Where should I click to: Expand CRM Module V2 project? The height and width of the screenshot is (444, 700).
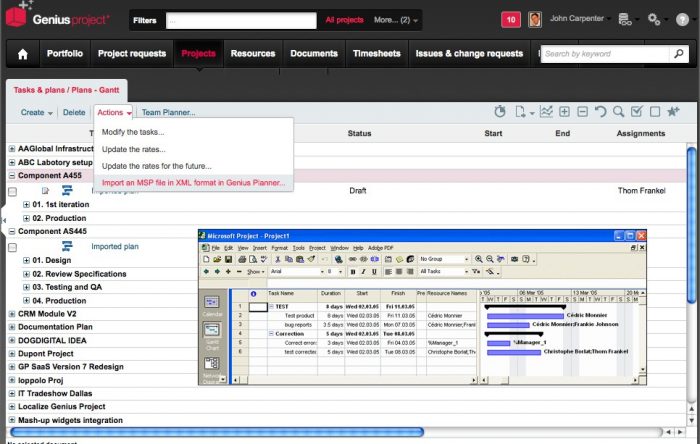click(12, 314)
